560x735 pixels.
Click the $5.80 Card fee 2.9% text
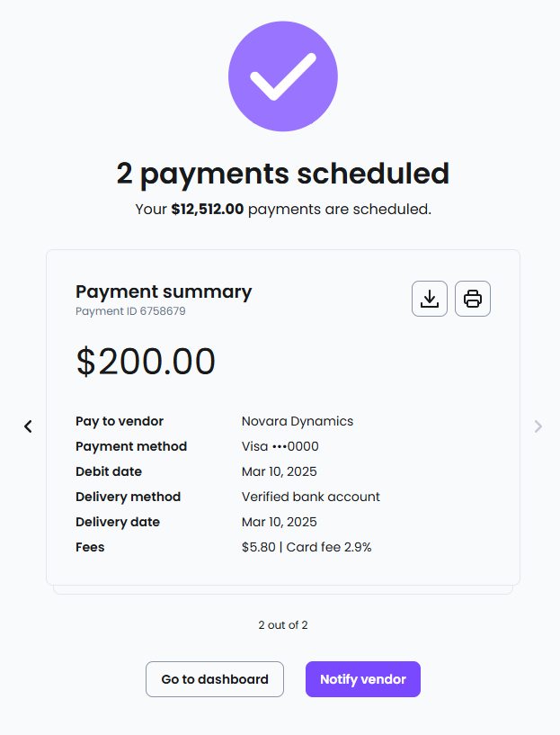coord(307,547)
